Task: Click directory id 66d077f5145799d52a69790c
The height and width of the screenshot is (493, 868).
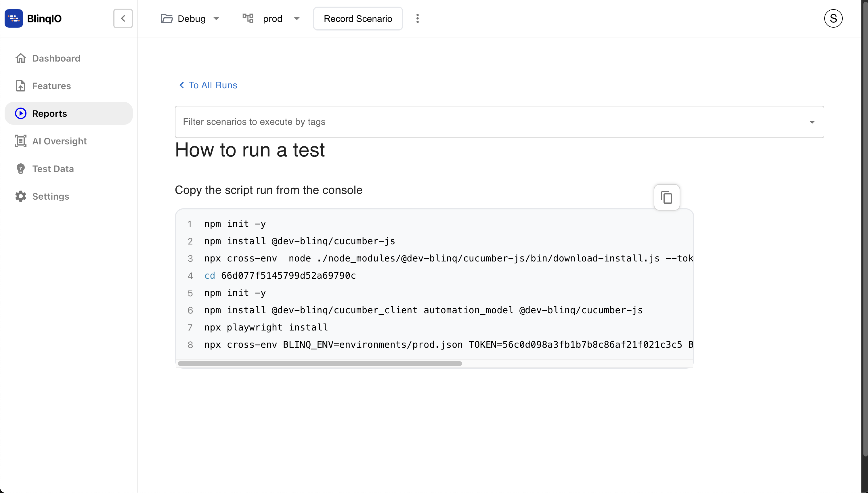Action: tap(288, 276)
